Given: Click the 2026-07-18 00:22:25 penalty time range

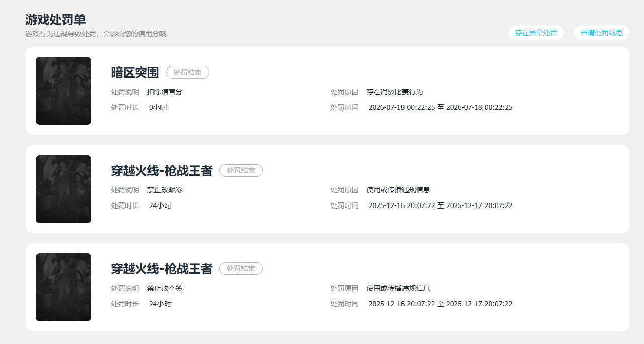Looking at the screenshot, I should click(x=441, y=108).
